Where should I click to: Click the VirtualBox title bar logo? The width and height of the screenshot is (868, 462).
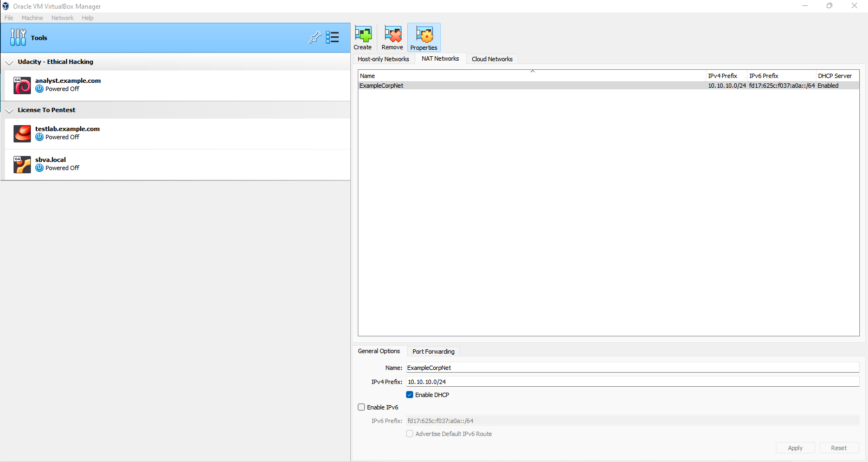coord(5,6)
